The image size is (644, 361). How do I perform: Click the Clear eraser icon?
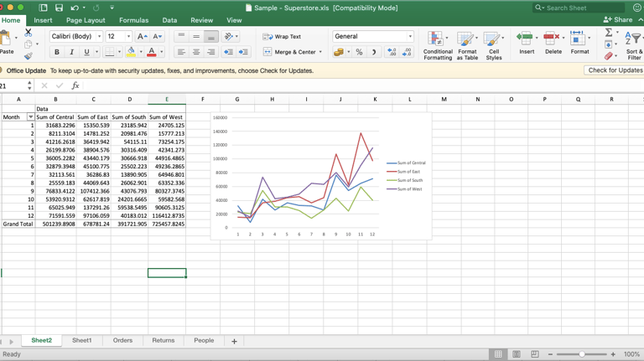pyautogui.click(x=609, y=56)
